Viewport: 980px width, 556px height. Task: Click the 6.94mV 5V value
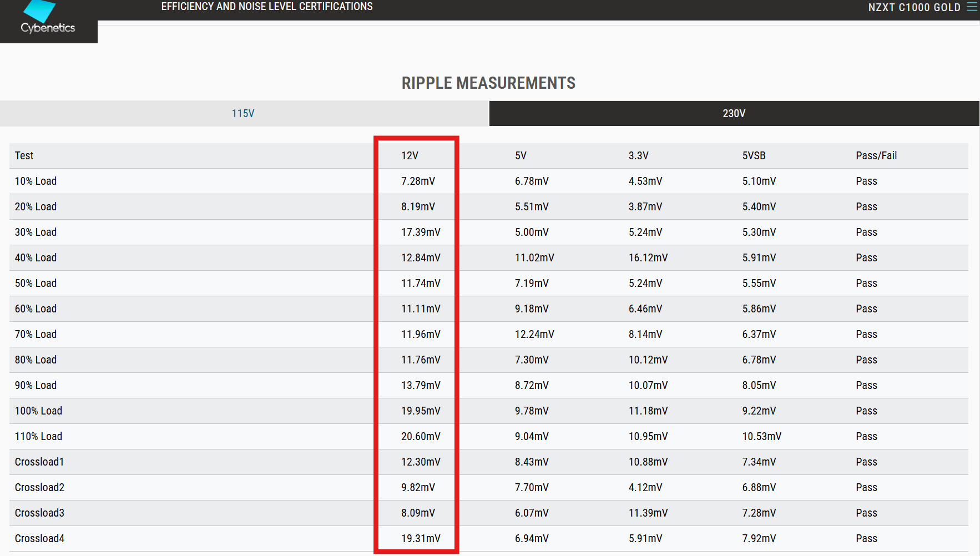click(532, 539)
